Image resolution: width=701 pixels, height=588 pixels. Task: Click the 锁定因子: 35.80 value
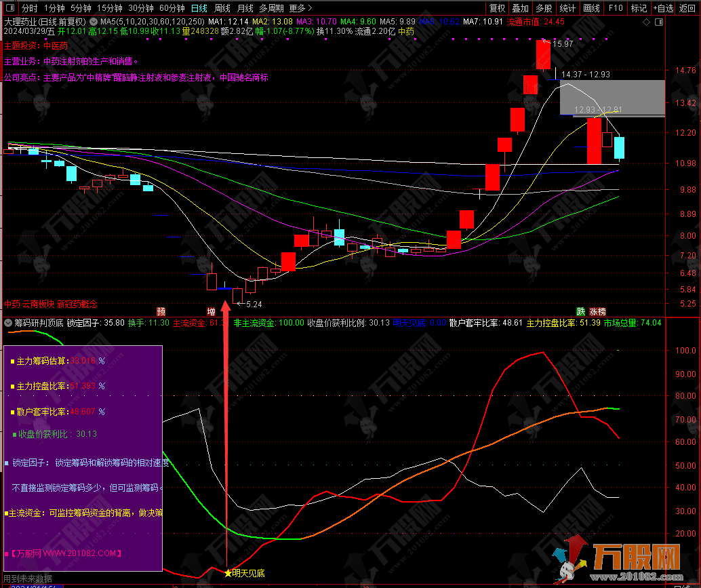pyautogui.click(x=96, y=322)
